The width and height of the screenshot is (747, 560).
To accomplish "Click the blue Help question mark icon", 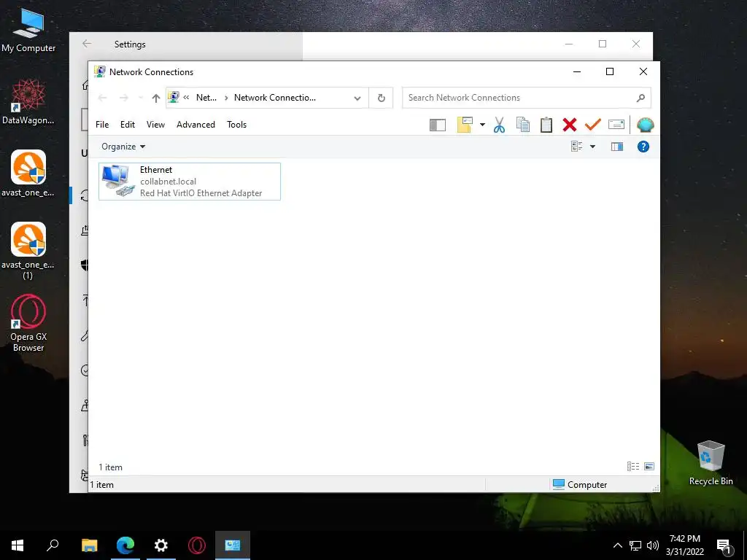I will pos(643,147).
